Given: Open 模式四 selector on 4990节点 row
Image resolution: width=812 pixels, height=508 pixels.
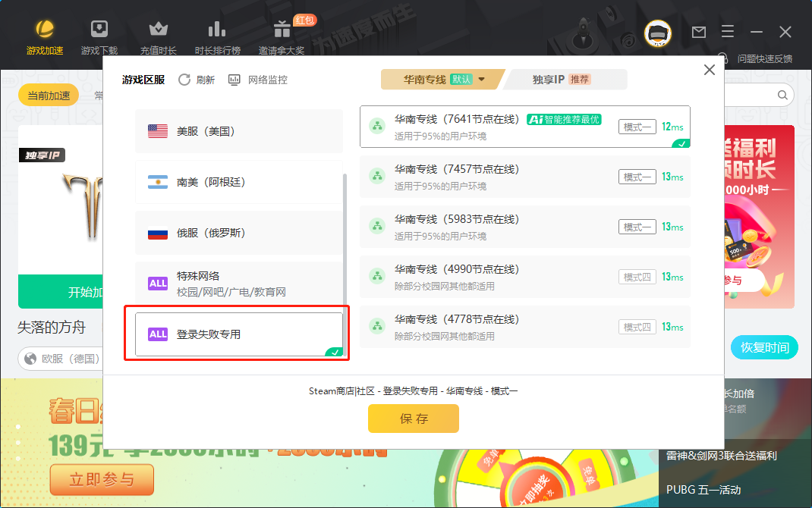Looking at the screenshot, I should (x=637, y=277).
